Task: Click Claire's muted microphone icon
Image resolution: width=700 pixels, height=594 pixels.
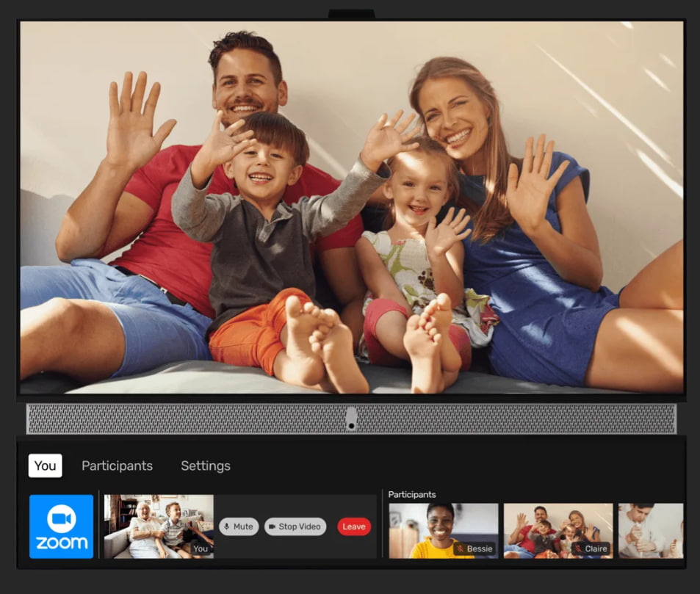Action: pyautogui.click(x=578, y=548)
